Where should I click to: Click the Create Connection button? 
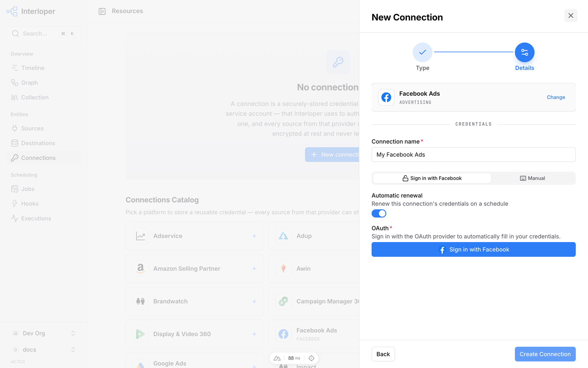(545, 354)
